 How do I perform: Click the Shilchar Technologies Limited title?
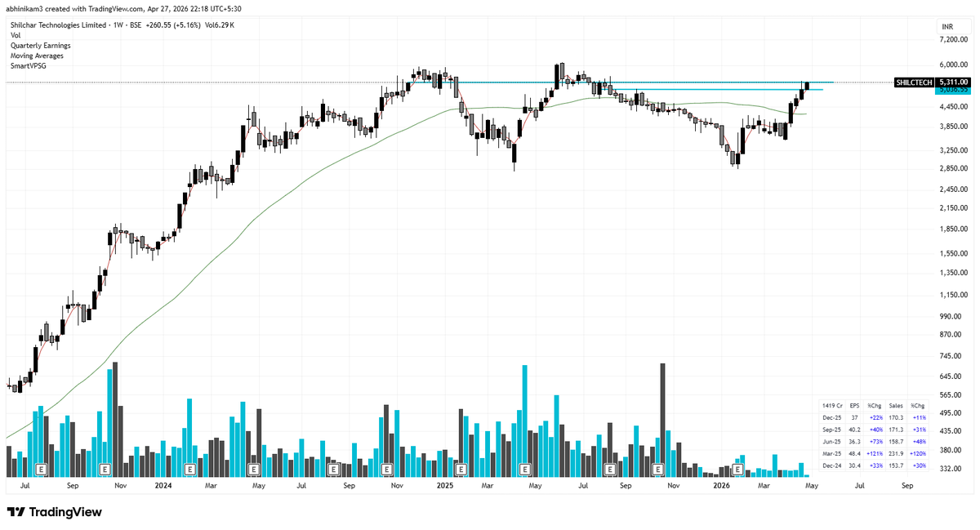[58, 25]
